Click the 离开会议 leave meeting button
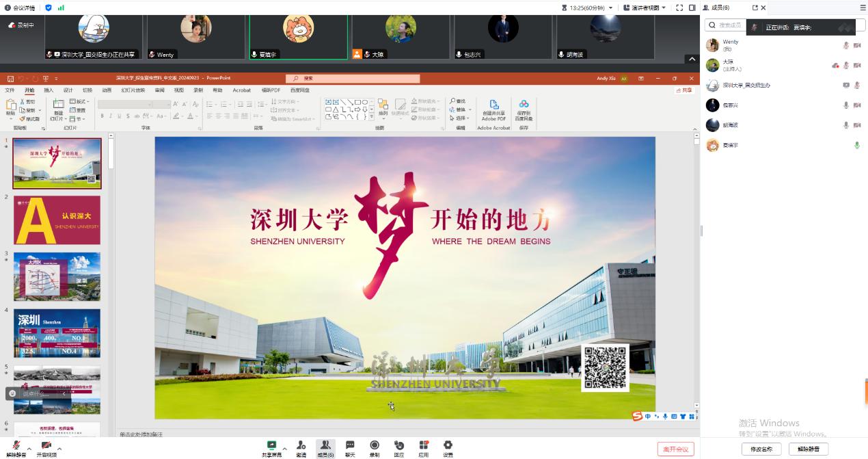 pyautogui.click(x=675, y=449)
